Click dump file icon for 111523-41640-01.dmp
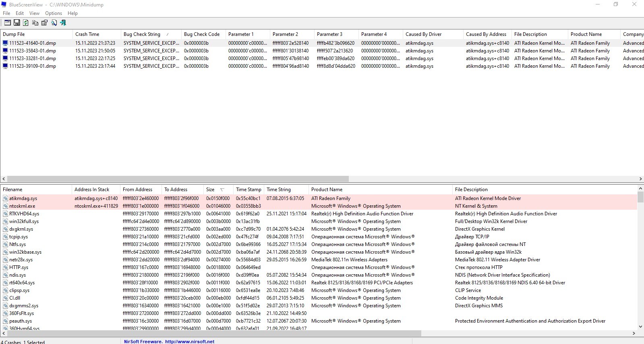644x344 pixels. 5,43
